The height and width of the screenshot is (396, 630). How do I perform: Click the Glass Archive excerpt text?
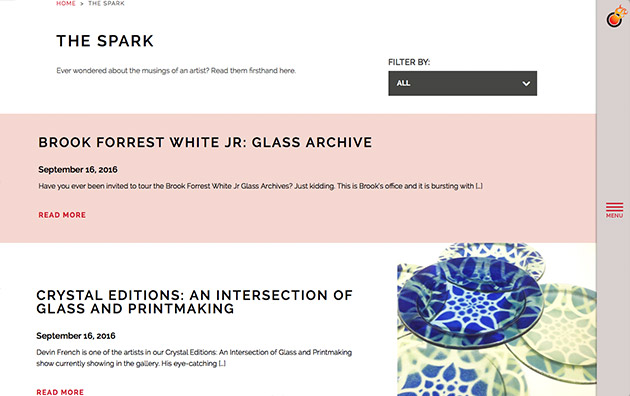(260, 186)
